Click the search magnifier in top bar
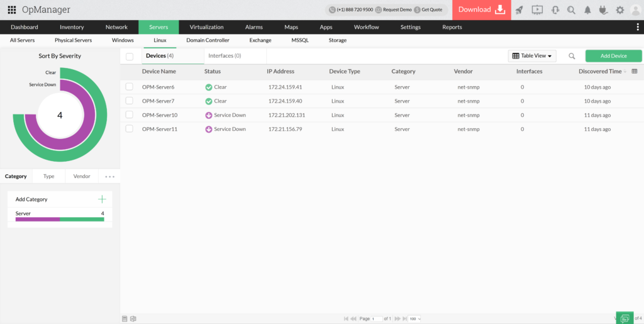The width and height of the screenshot is (644, 324). (571, 9)
